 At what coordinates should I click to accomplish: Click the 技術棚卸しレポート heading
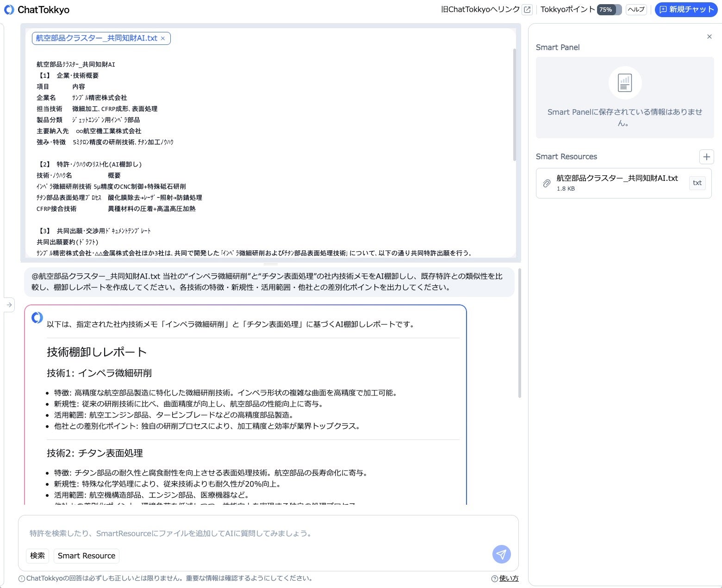point(97,352)
